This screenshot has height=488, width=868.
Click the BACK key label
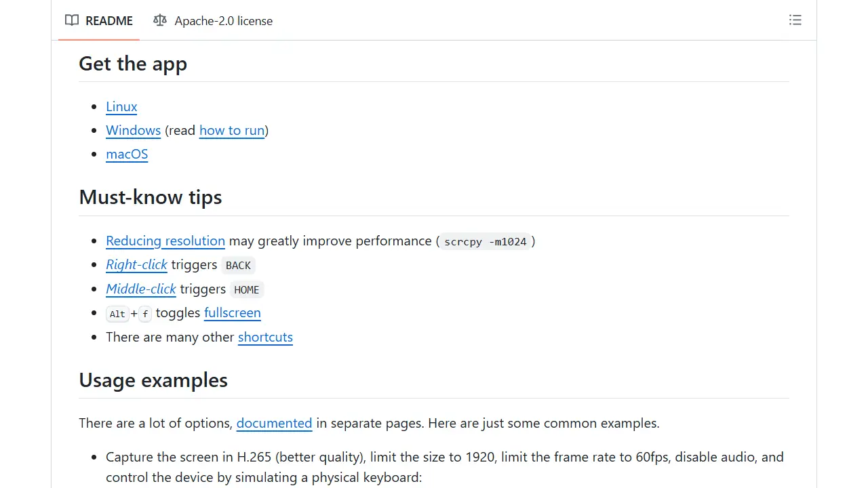point(238,266)
